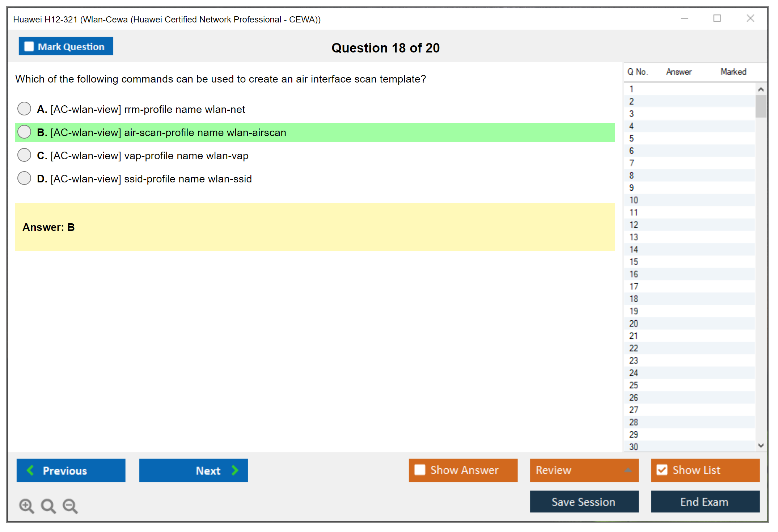Toggle the Show Answer checkbox
The height and width of the screenshot is (532, 778).
coord(420,470)
